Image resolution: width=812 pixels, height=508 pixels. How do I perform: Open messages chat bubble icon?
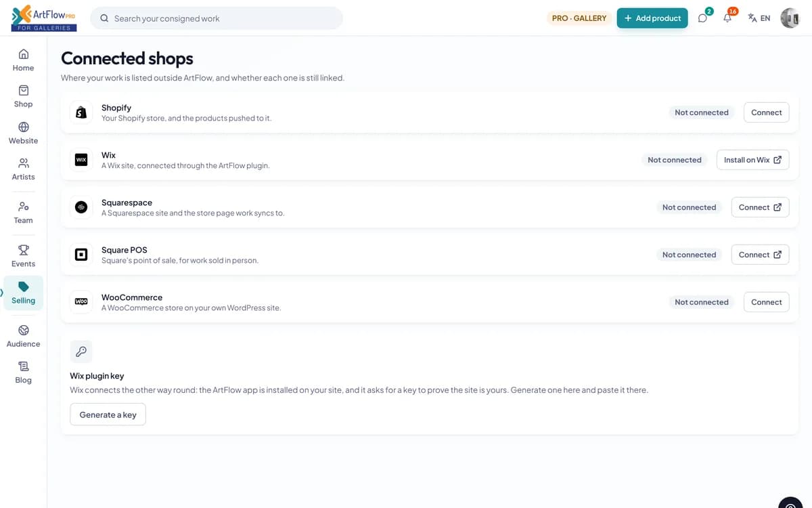coord(702,18)
